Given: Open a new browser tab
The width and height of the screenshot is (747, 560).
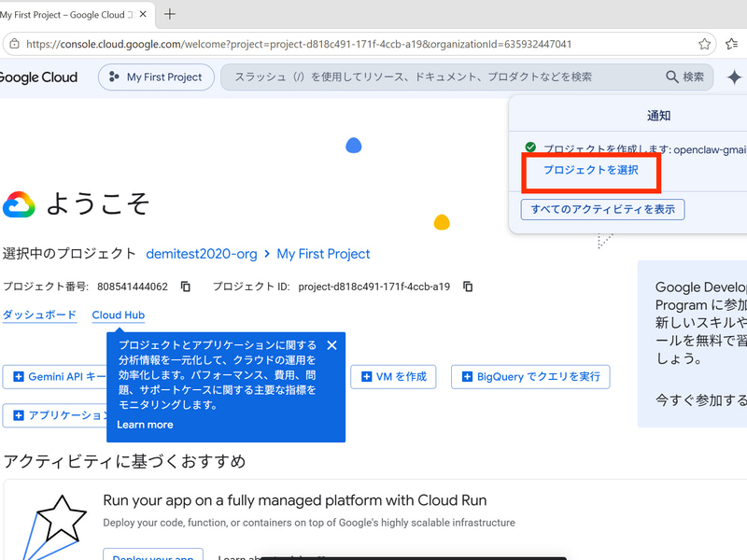Looking at the screenshot, I should [170, 14].
